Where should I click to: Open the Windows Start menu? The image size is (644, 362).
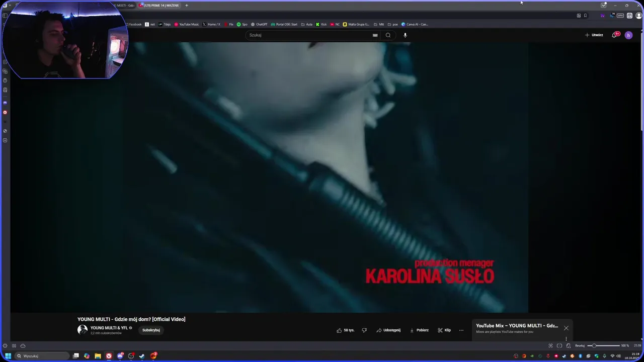click(8, 356)
